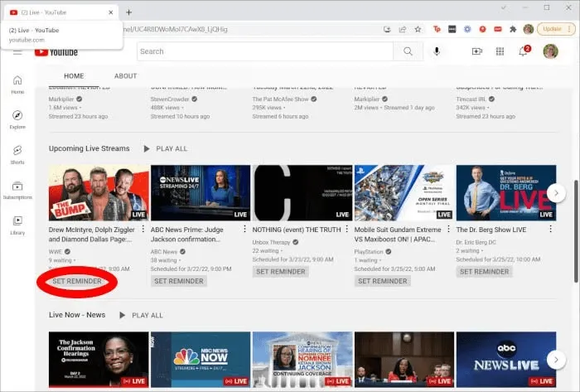The width and height of the screenshot is (580, 392).
Task: Open action menu for Mobile Suit Gundam video
Action: (x=449, y=230)
